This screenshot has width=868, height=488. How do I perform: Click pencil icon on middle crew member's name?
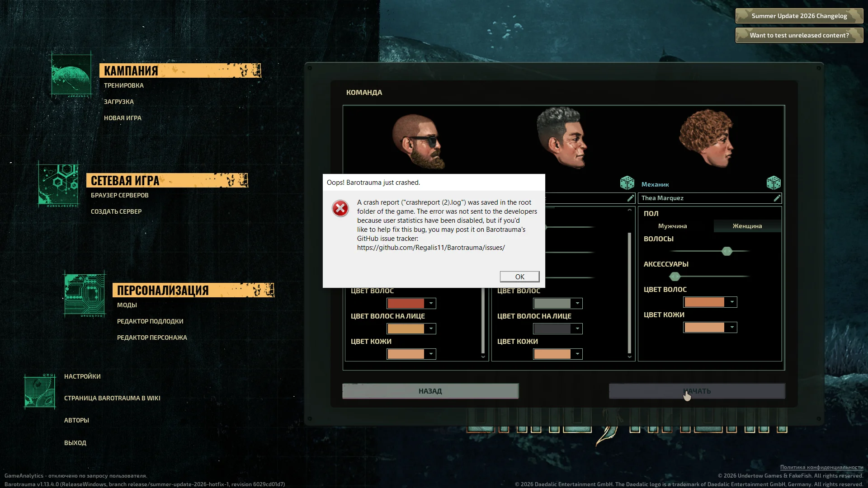[x=630, y=198]
